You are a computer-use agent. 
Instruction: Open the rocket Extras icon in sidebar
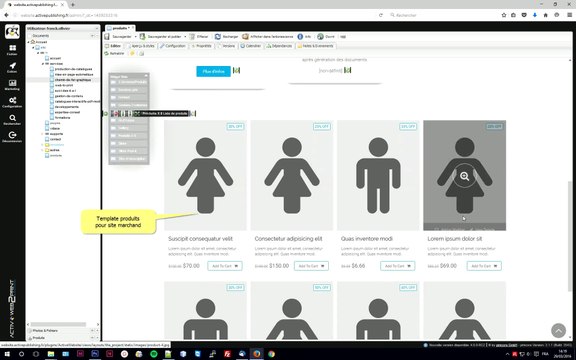12,67
